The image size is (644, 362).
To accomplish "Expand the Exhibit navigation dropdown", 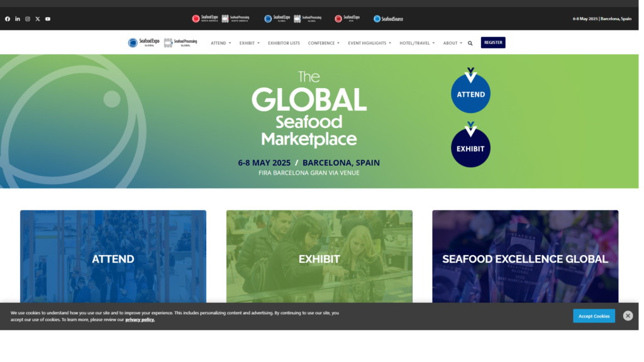I will pyautogui.click(x=250, y=43).
